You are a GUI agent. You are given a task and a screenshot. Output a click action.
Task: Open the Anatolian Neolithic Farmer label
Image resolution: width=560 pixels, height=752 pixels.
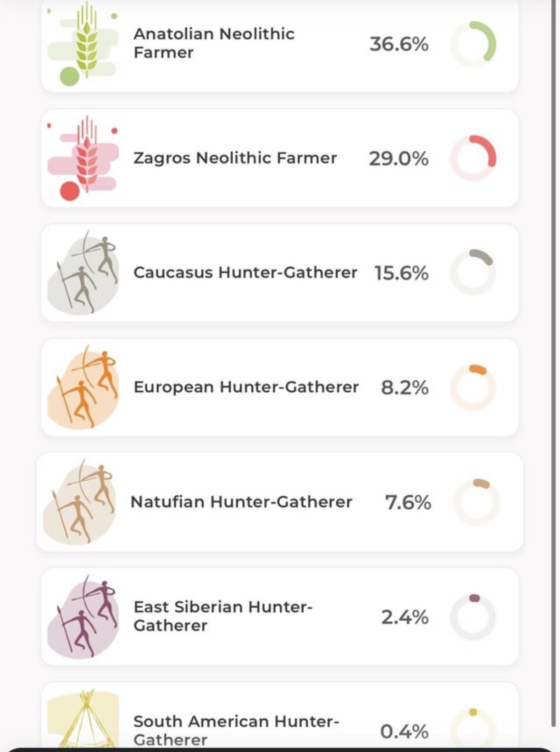click(x=214, y=43)
